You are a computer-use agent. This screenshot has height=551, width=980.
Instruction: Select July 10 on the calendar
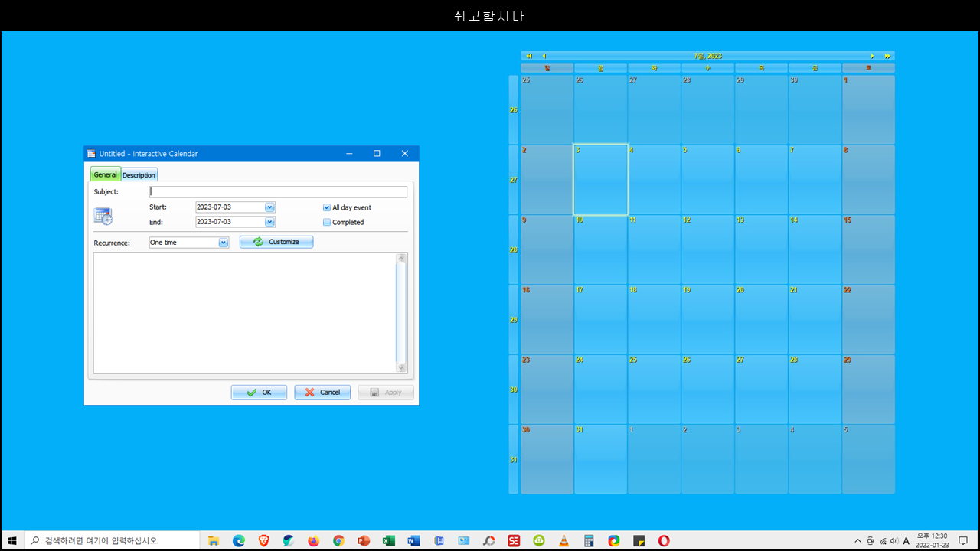point(601,249)
